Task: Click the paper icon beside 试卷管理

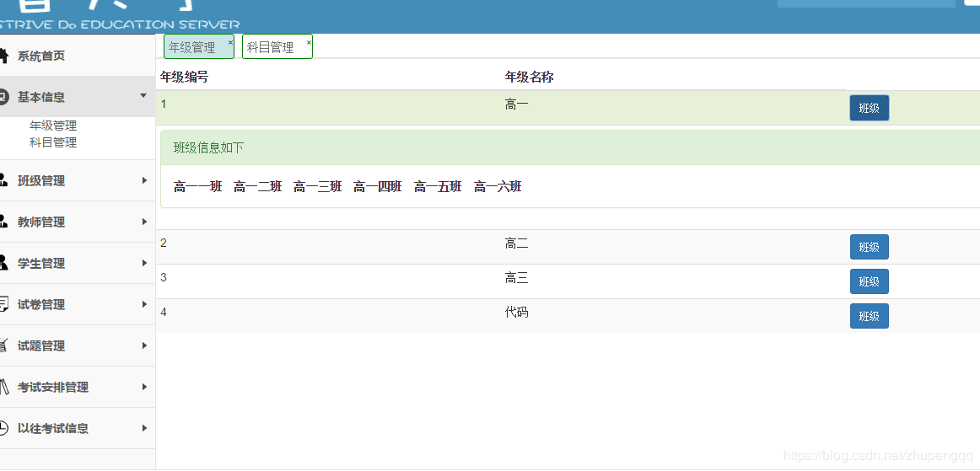Action: pyautogui.click(x=3, y=304)
